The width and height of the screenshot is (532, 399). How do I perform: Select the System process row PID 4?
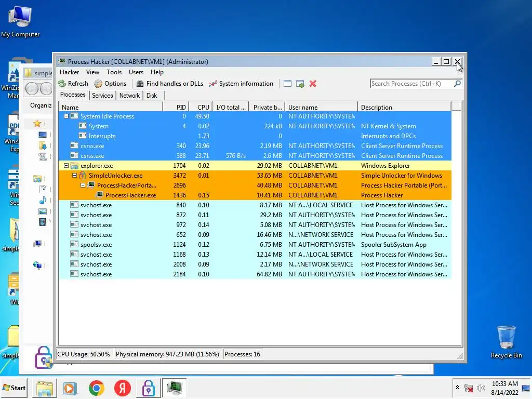click(255, 126)
